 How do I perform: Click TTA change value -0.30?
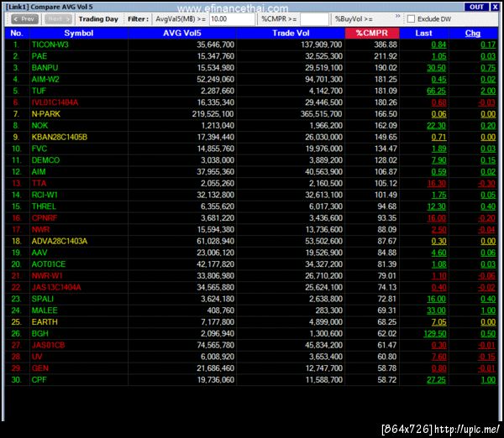[x=486, y=184]
